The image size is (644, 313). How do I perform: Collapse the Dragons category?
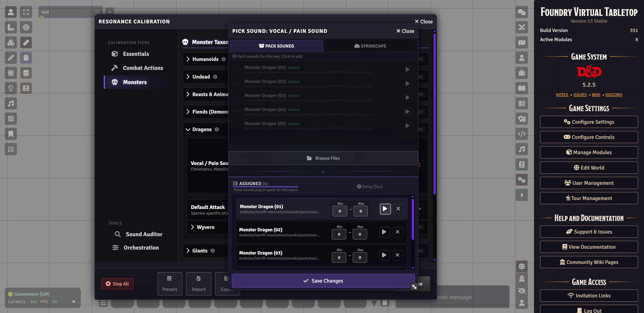point(188,130)
